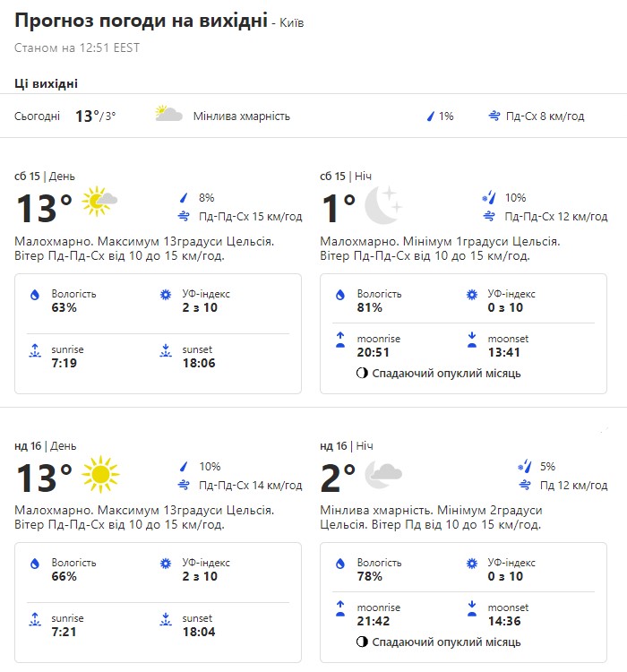This screenshot has width=627, height=672.
Task: Click the rain drop icon beside 1%
Action: point(430,116)
